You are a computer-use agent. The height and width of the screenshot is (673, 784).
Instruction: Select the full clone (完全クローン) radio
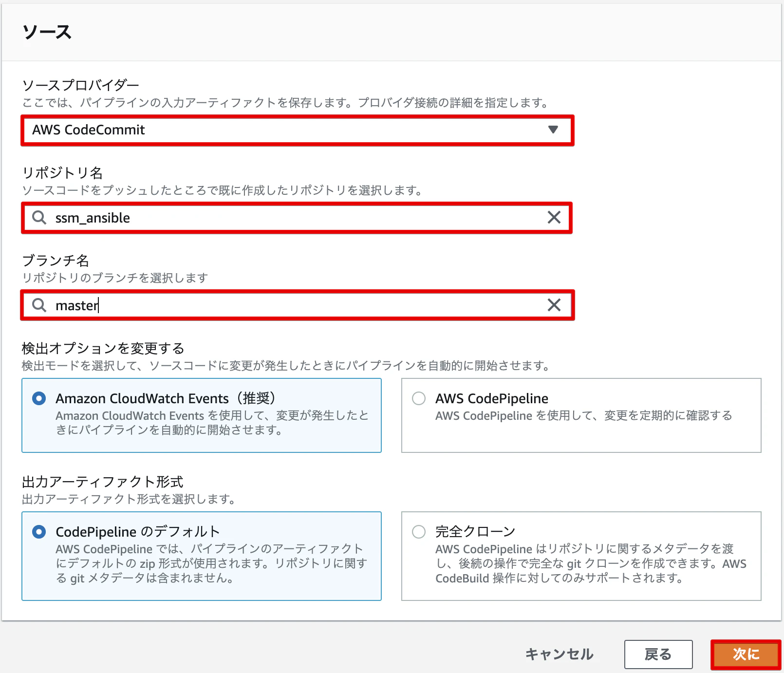(x=419, y=532)
